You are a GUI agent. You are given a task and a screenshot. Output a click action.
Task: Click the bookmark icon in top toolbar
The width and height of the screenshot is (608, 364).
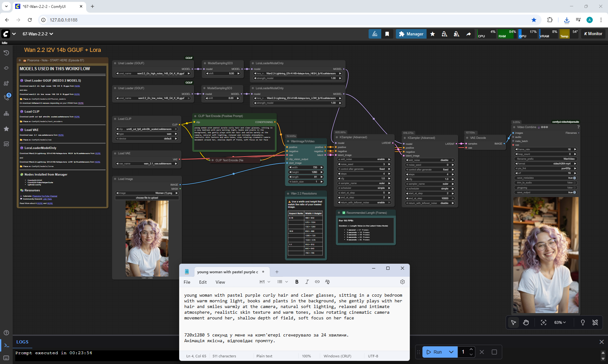click(387, 34)
